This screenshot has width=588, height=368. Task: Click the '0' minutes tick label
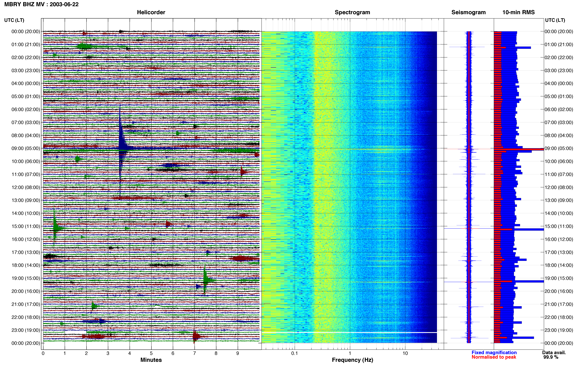tap(43, 353)
